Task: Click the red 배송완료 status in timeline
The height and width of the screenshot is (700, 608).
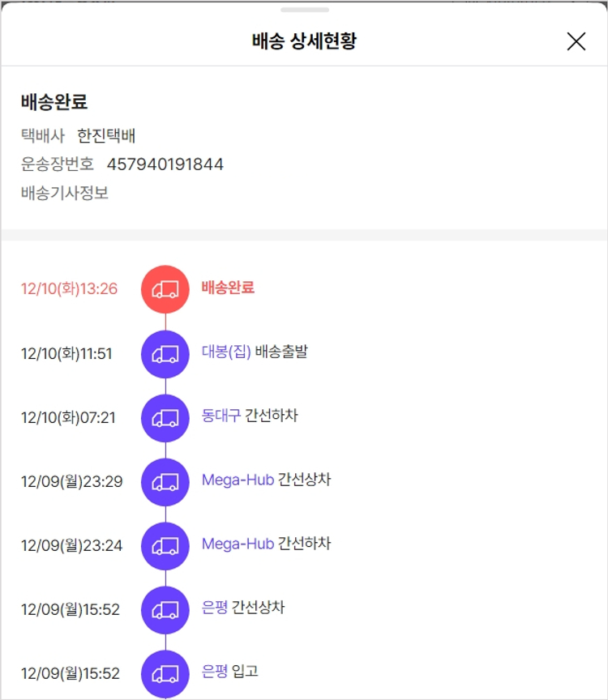Action: [228, 288]
